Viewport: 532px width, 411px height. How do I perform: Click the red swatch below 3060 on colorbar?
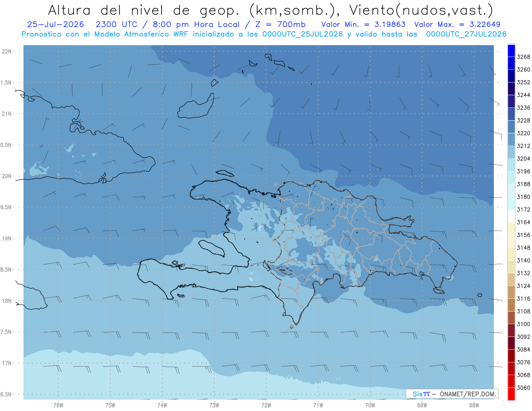click(511, 394)
